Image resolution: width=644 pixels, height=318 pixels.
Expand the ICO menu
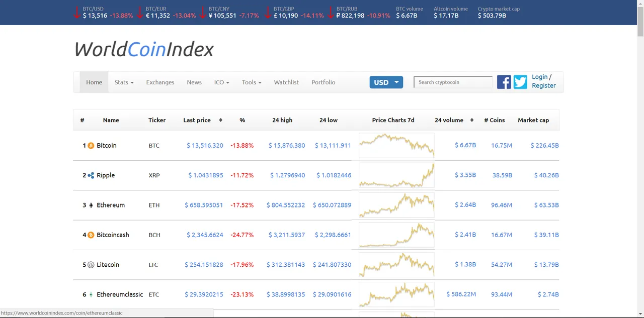tap(221, 82)
